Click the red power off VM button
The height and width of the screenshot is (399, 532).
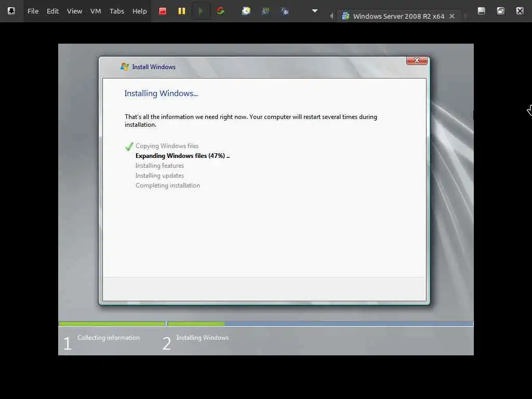pyautogui.click(x=163, y=11)
